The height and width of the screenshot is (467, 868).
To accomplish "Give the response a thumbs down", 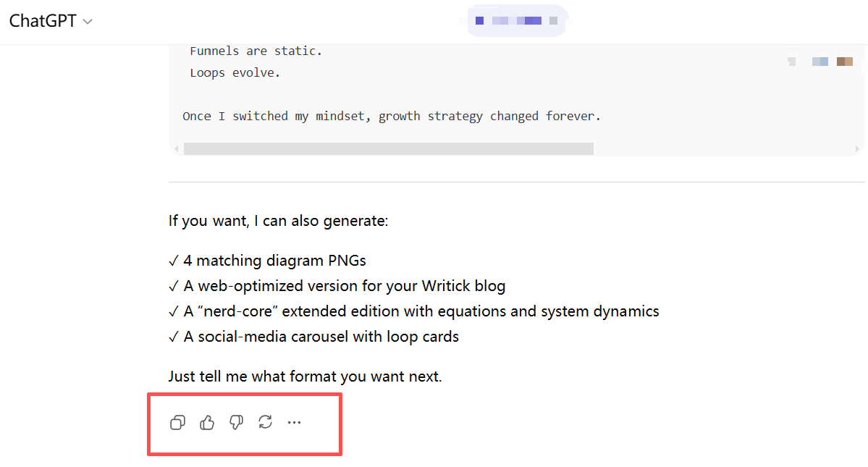I will [x=235, y=422].
